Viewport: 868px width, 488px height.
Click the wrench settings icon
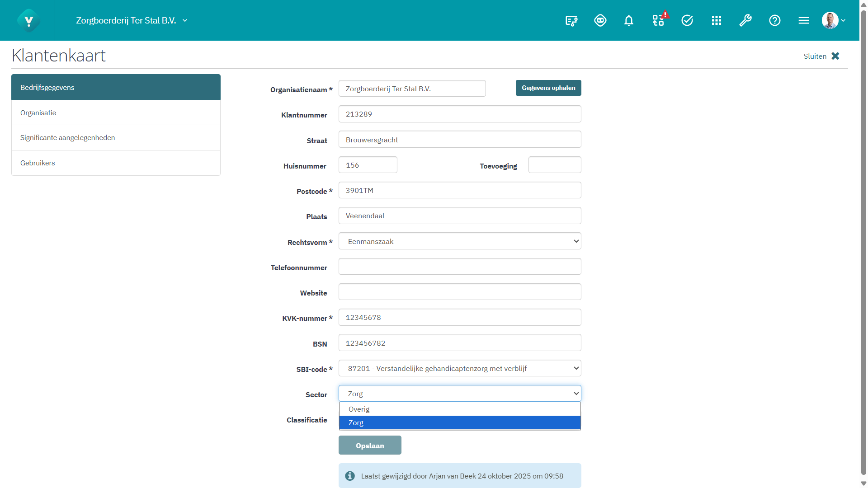(745, 20)
